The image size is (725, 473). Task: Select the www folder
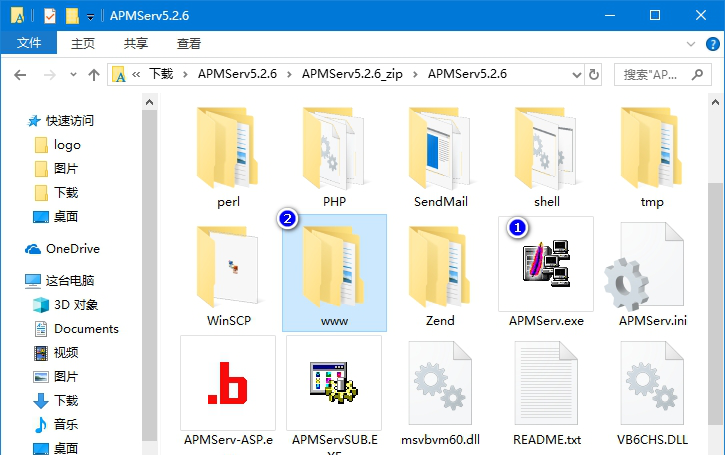point(334,273)
